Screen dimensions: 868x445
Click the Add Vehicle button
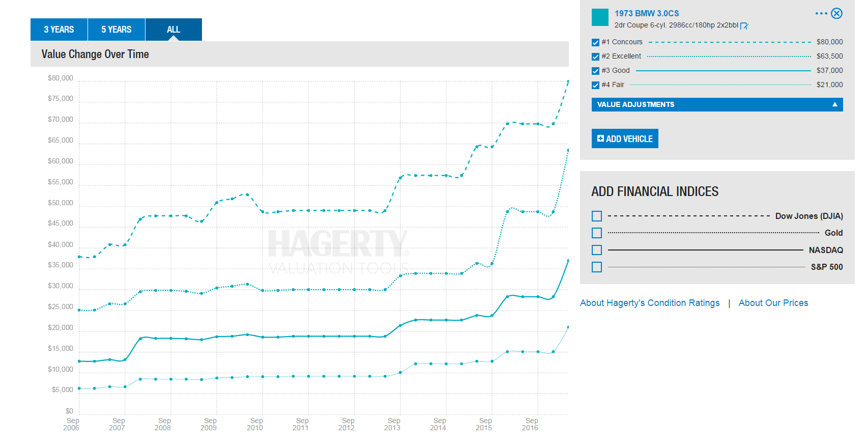pos(625,138)
